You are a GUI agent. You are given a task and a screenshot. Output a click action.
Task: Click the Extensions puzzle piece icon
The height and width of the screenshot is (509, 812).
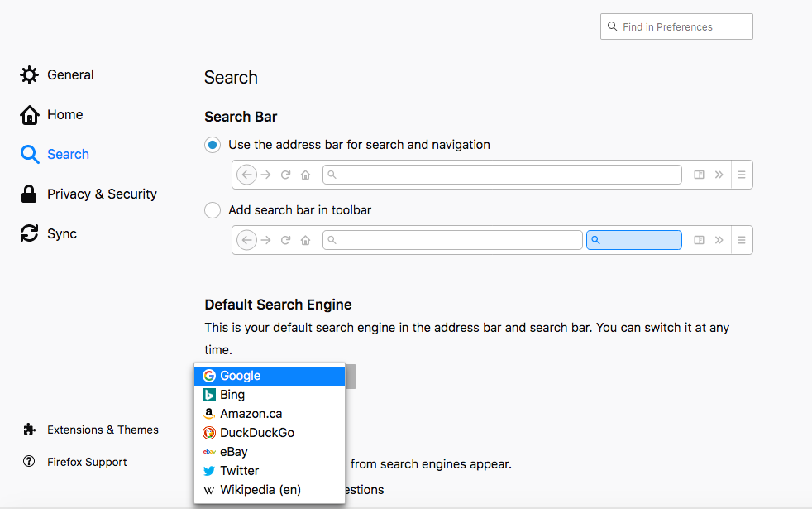coord(30,430)
